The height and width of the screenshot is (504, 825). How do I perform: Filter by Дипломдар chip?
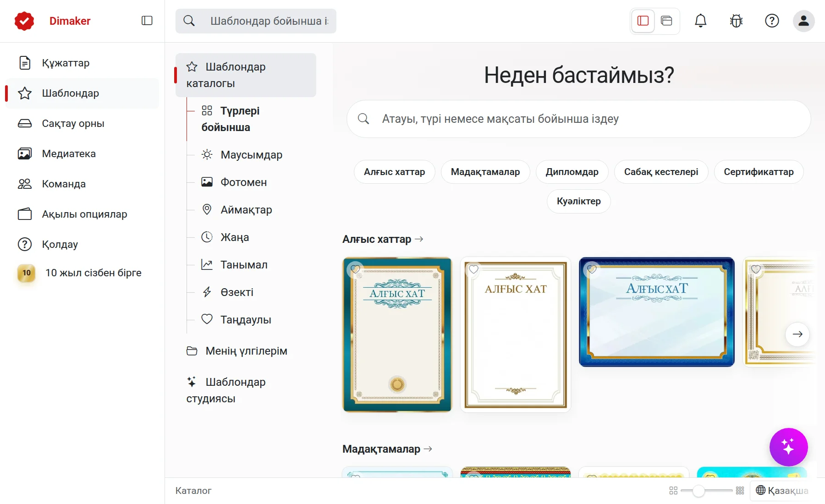[x=572, y=172]
